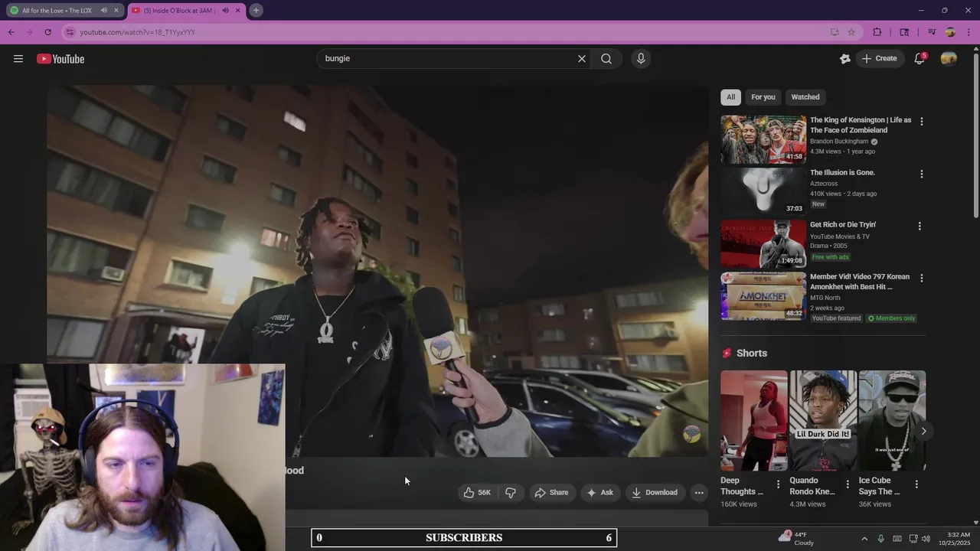Select the All filter chip
This screenshot has height=551, width=980.
coord(730,97)
